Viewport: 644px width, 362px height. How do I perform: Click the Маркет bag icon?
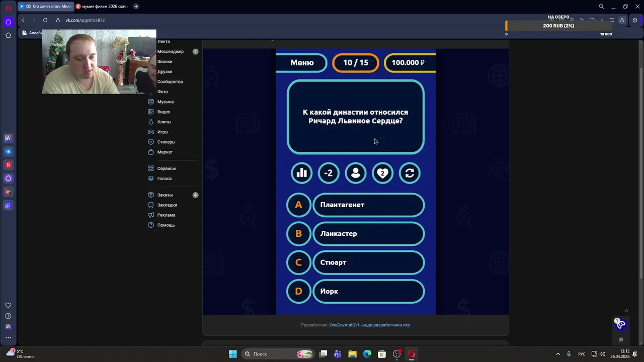click(151, 152)
